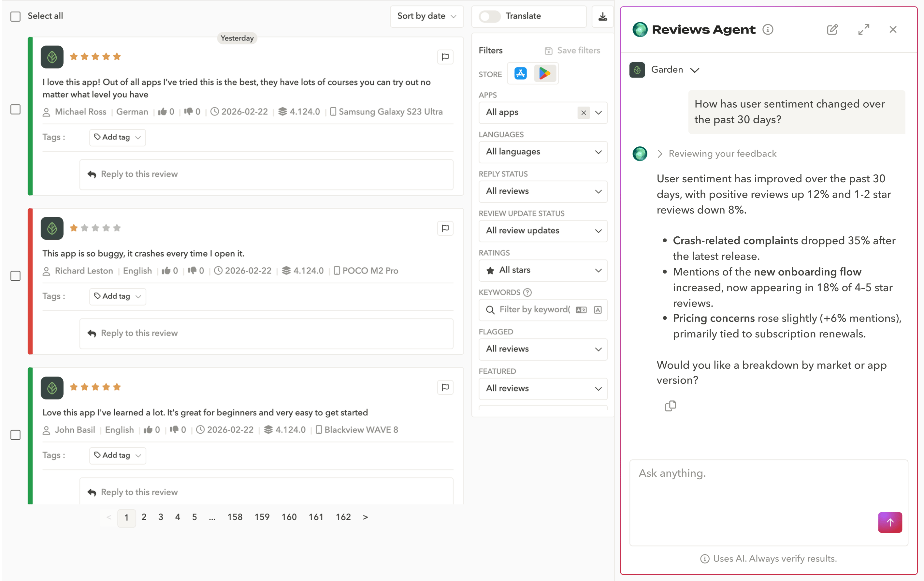Collapse the Reviewing your feedback section
Viewport: 924px width, 581px height.
click(x=660, y=153)
